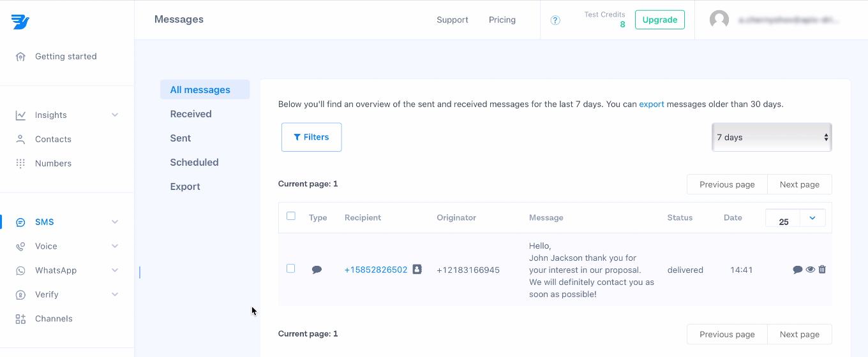Screen dimensions: 868x357
Task: Open the help question mark icon
Action: 555,20
